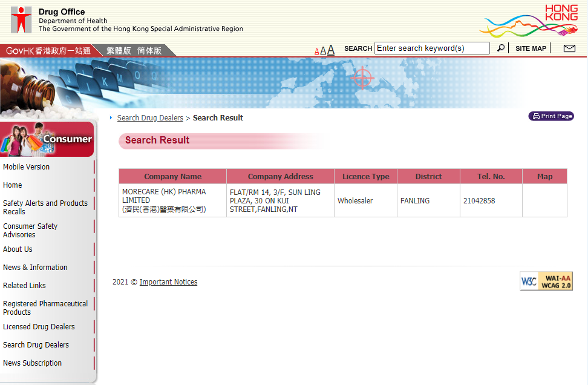Click the SEARCH label beside the field
The width and height of the screenshot is (588, 385).
pos(358,48)
